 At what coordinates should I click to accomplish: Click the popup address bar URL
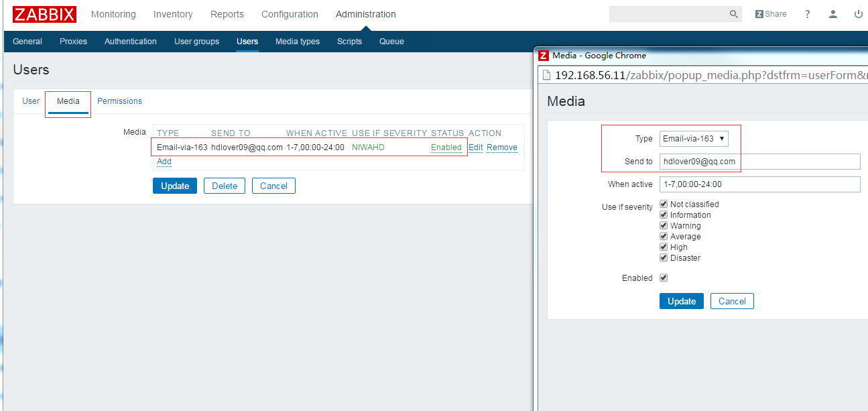coord(711,75)
